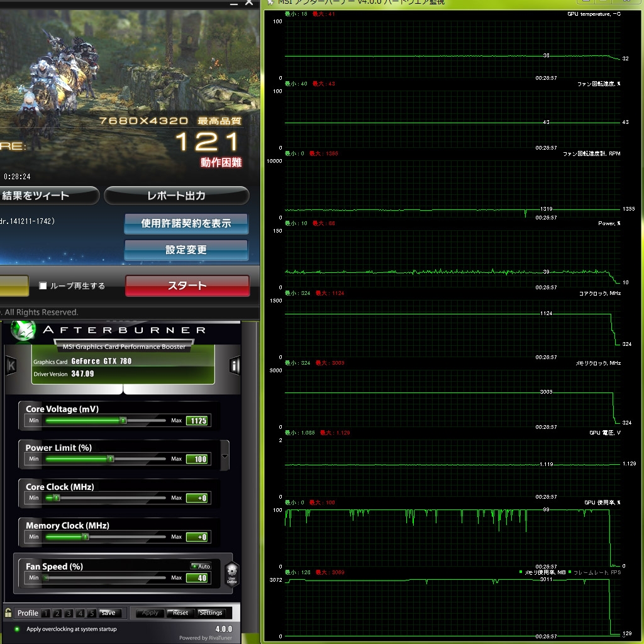Click the GPU temperature graph
Screen dimensions: 644x644
(x=452, y=49)
